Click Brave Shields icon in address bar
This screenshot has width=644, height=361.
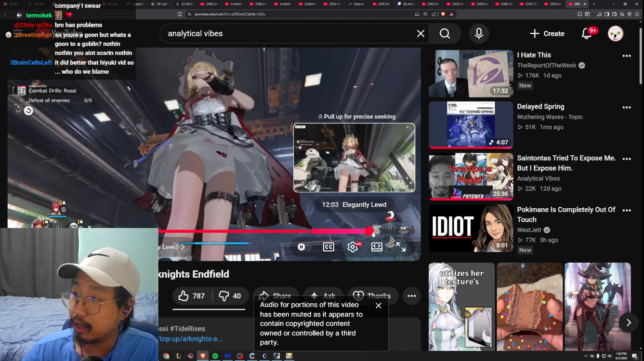[x=443, y=14]
